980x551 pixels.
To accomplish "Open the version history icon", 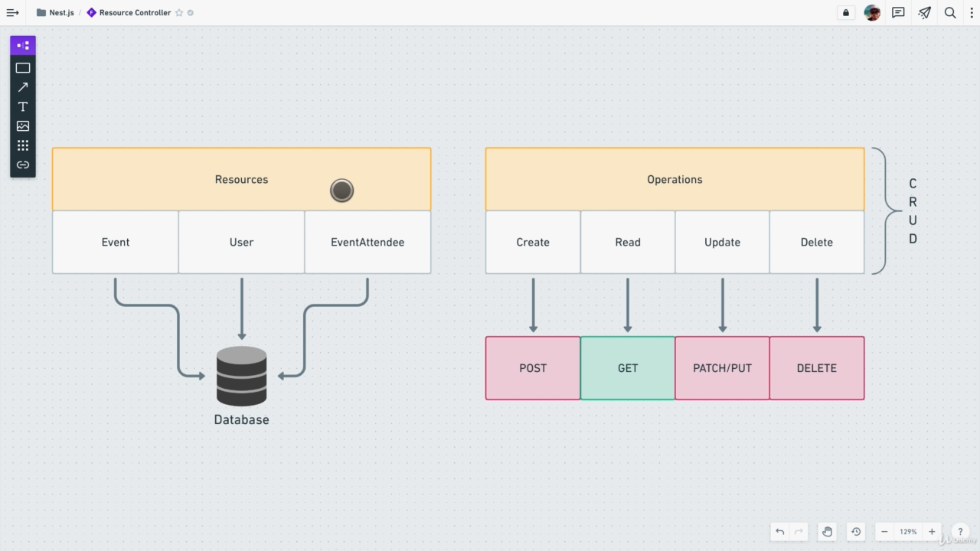I will pos(856,531).
